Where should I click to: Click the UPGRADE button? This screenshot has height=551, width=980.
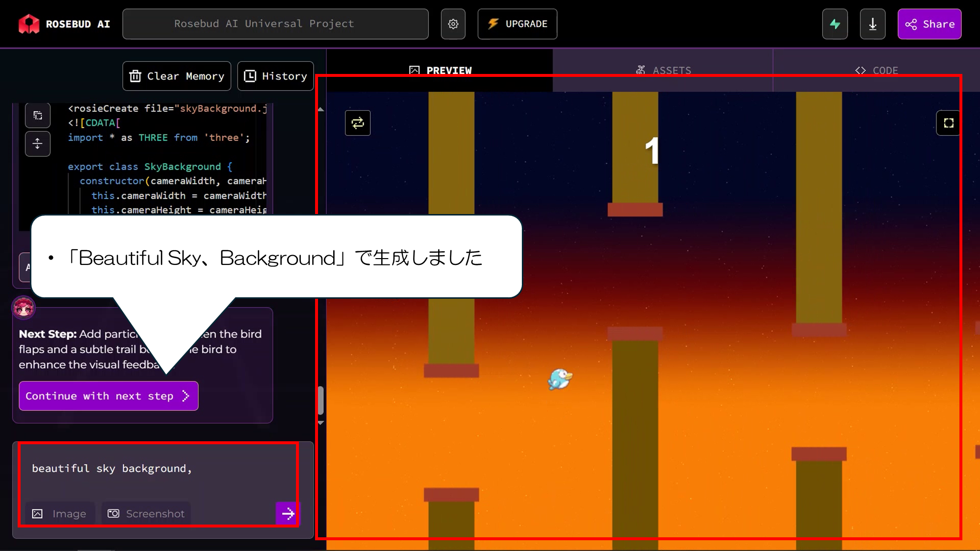pyautogui.click(x=517, y=24)
